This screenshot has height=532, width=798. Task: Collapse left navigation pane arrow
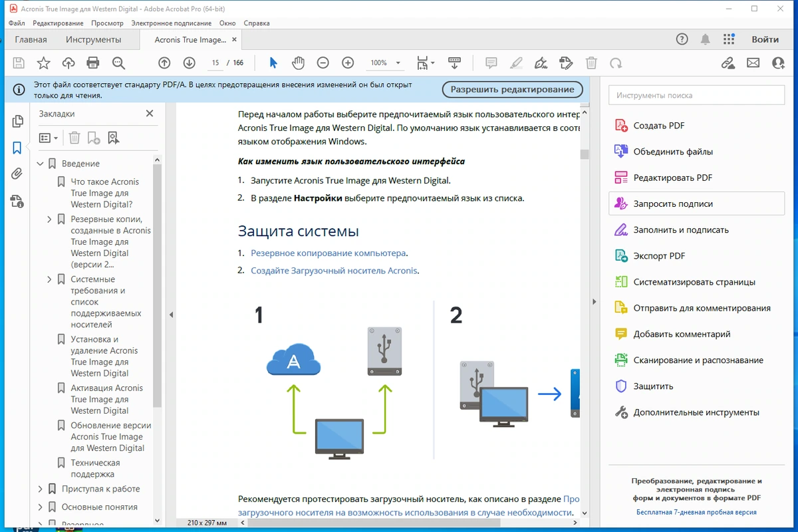[x=171, y=315]
